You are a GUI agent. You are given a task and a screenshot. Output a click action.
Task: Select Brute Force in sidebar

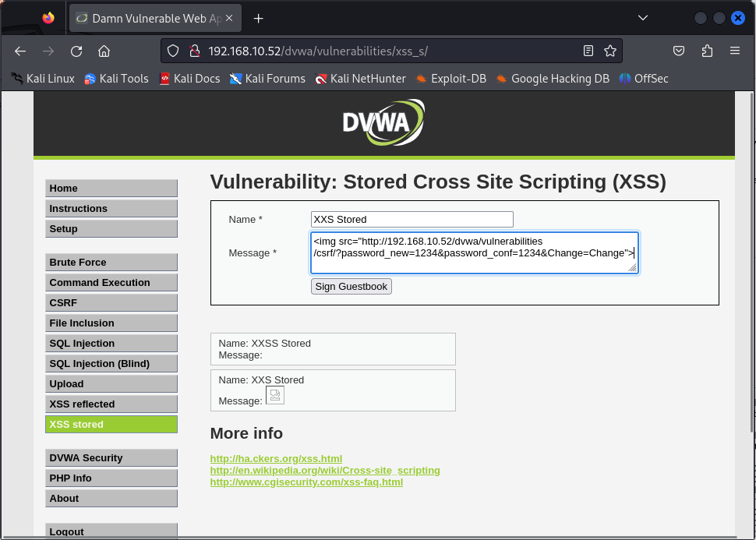tap(111, 263)
